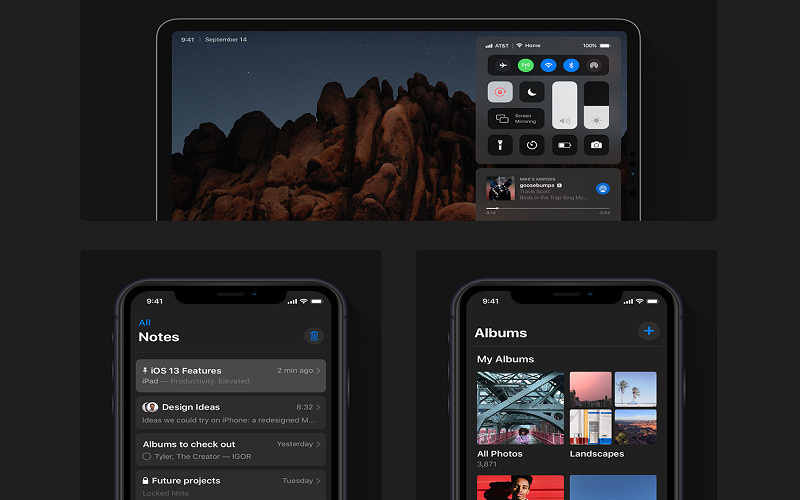Tap the AirPlay icon on music player
This screenshot has height=500, width=800.
(x=603, y=188)
